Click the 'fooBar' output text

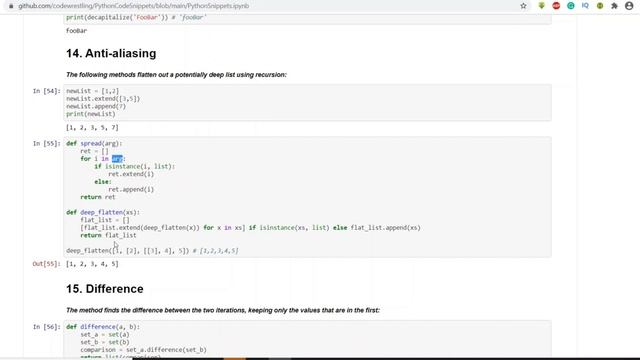point(76,31)
